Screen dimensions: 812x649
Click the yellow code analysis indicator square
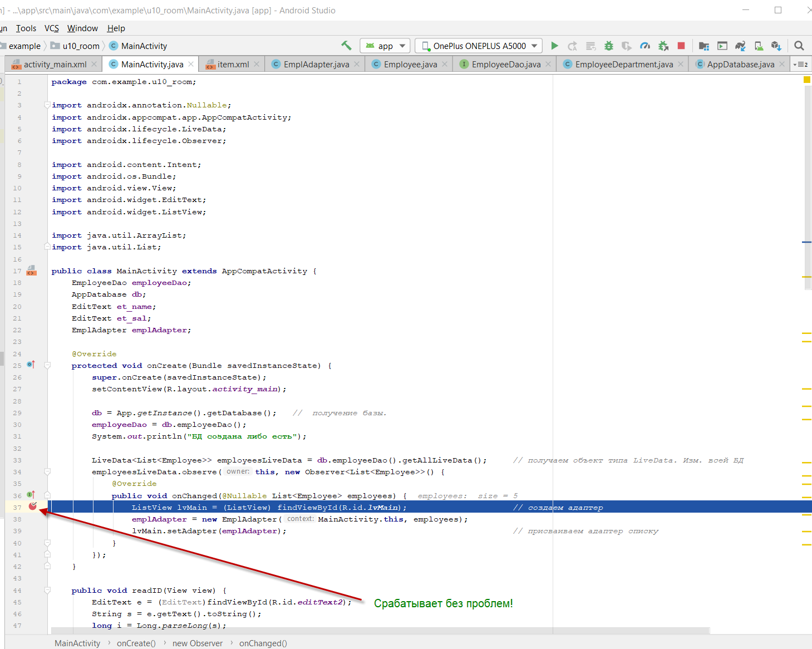pyautogui.click(x=807, y=80)
